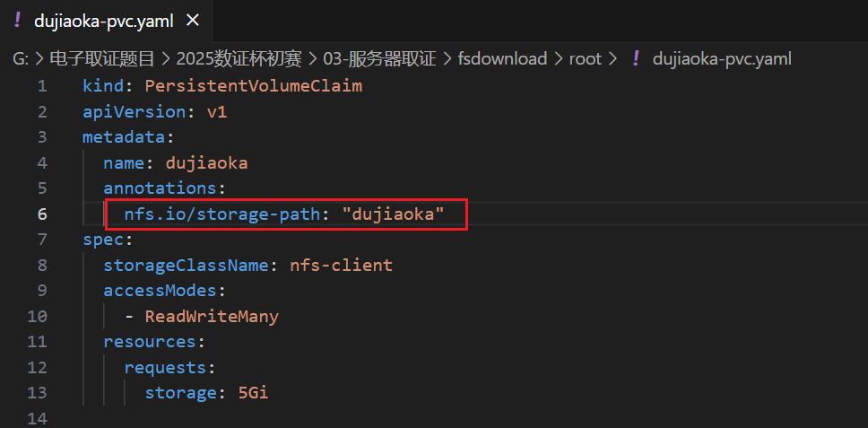
Task: Click the root breadcrumb item
Action: 585,58
